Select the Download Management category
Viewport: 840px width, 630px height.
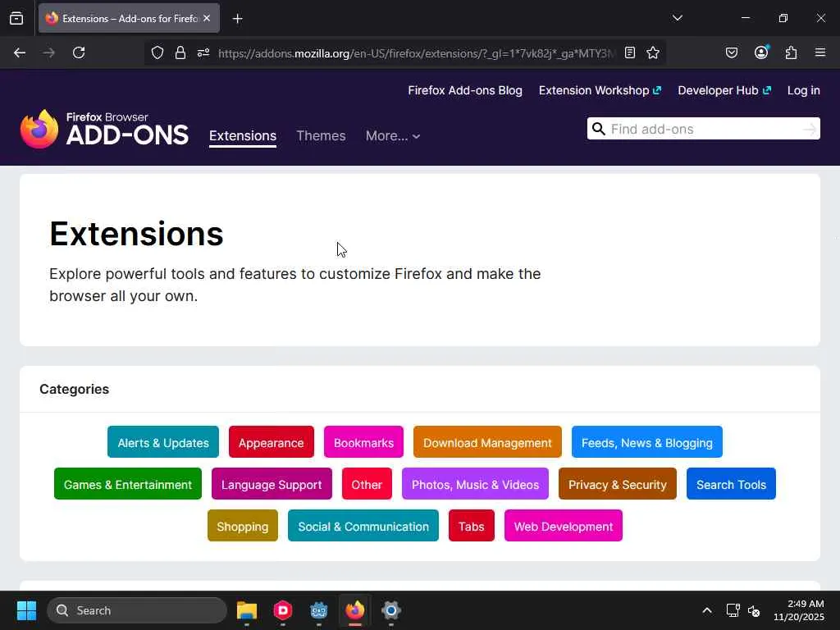click(487, 442)
